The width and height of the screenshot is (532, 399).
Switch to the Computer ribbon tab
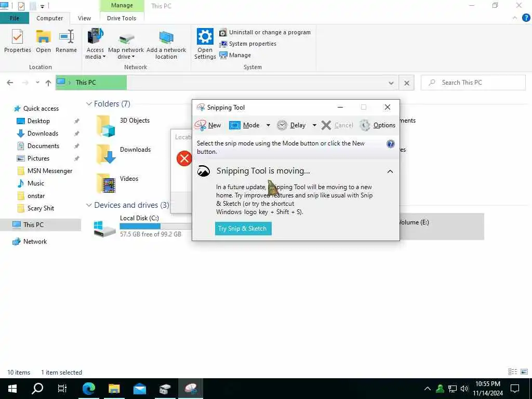point(49,18)
